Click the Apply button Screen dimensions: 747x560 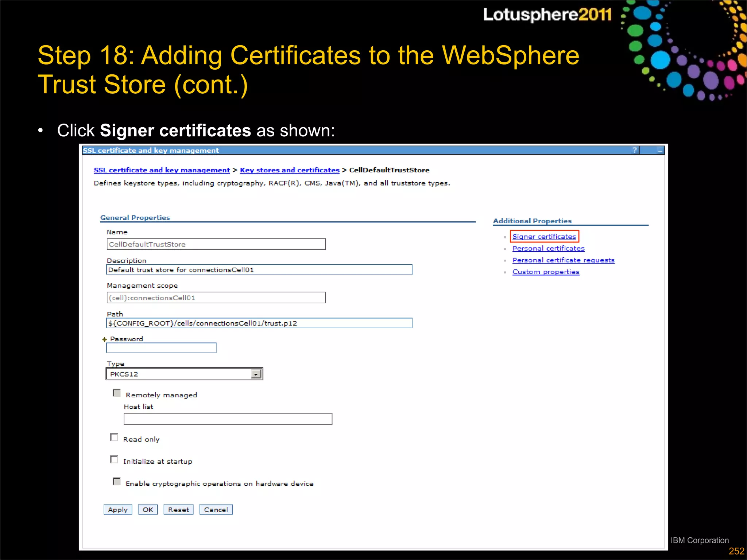(118, 510)
